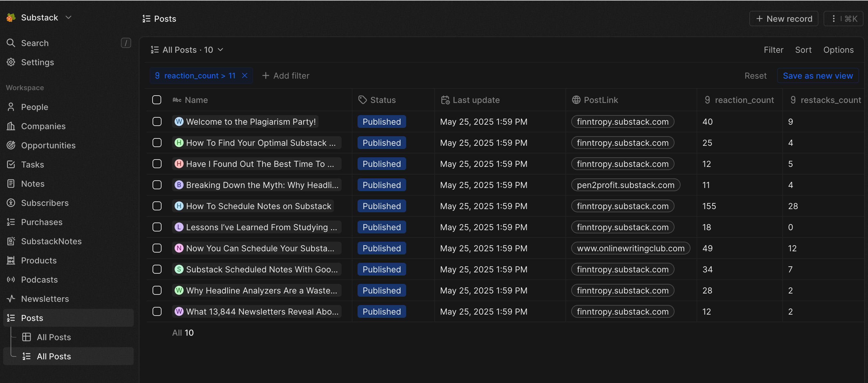The image size is (868, 383).
Task: Check the Substack Scheduled Notes row
Action: coord(157,270)
